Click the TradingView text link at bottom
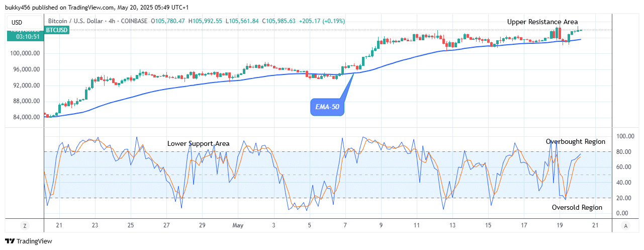644x250 pixels. pos(34,241)
